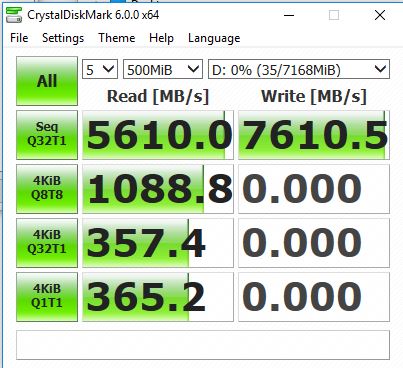Click the empty comment field at bottom
Viewport: 403px width, 368px height.
[203, 345]
